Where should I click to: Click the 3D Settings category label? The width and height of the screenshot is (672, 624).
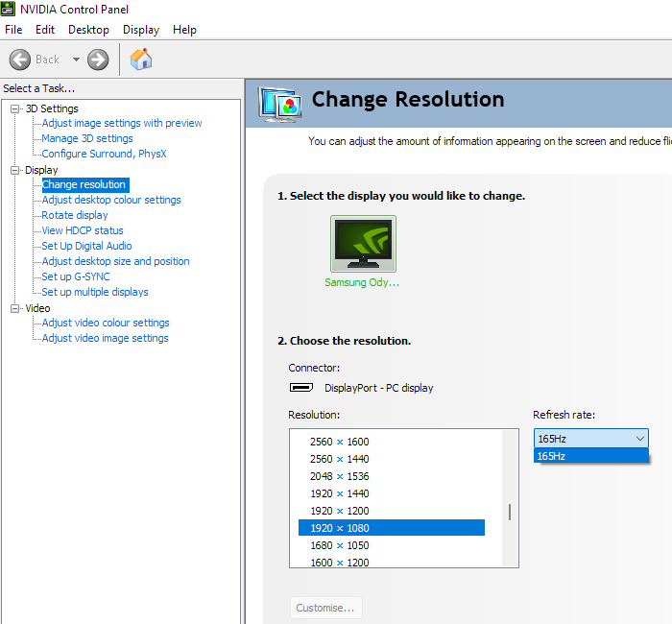point(52,108)
